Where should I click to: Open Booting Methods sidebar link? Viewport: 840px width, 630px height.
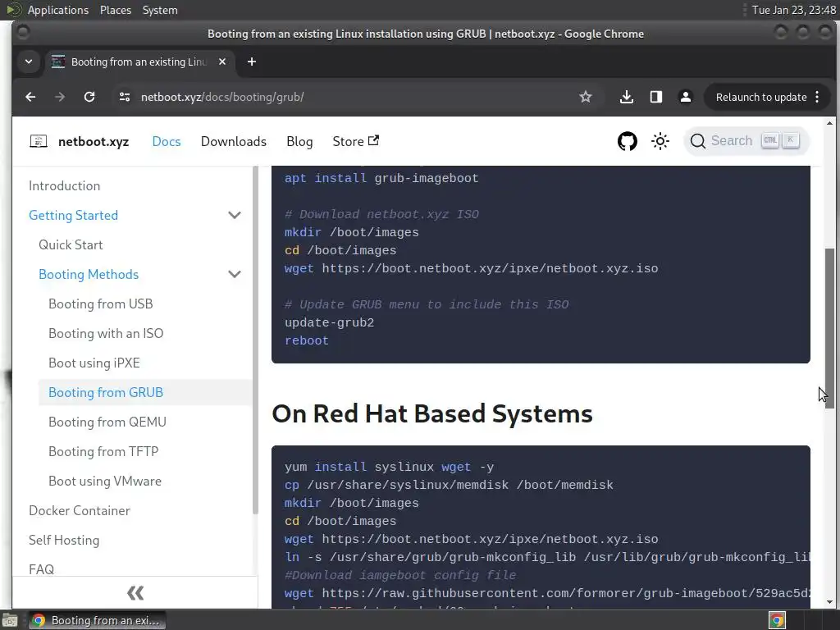point(89,274)
